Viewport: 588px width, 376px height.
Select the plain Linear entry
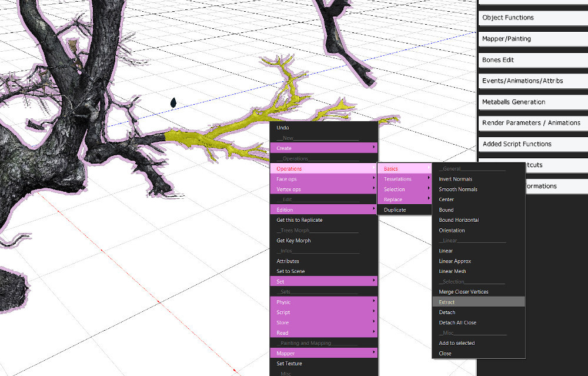[x=479, y=251]
